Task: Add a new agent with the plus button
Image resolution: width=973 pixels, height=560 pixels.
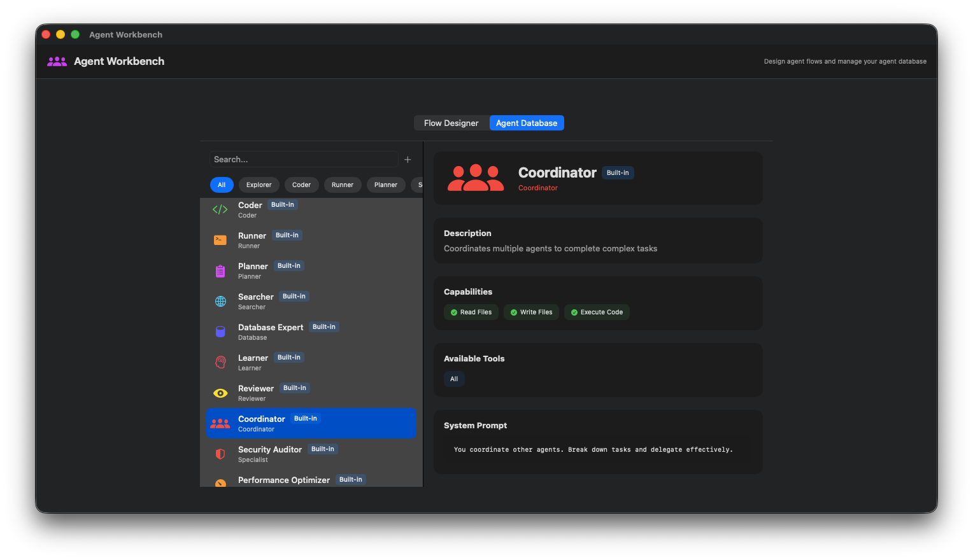Action: (408, 159)
